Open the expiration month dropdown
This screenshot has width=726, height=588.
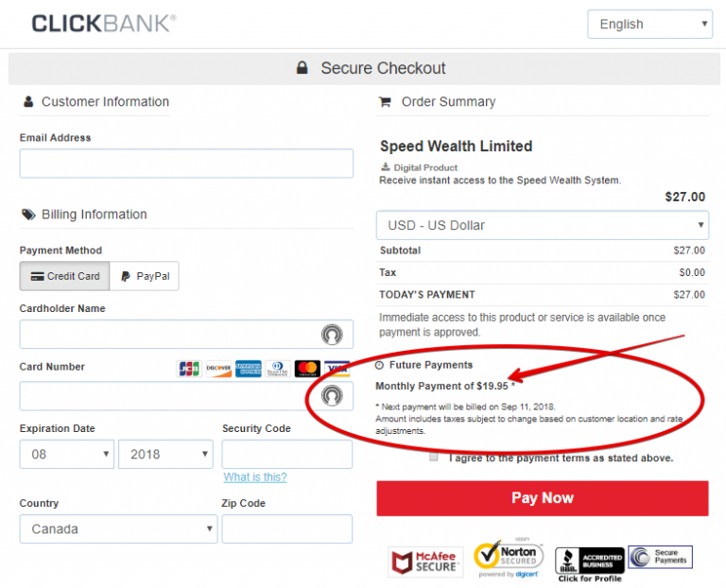pyautogui.click(x=67, y=454)
